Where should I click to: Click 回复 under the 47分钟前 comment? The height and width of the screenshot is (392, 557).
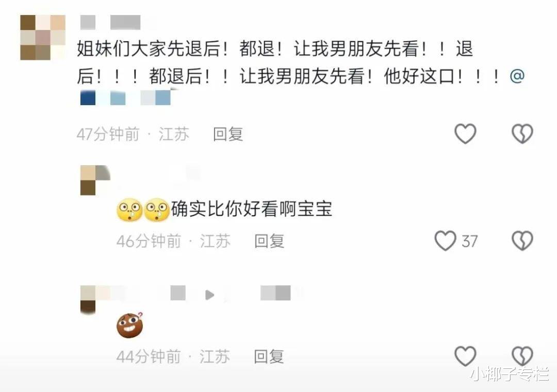[228, 134]
